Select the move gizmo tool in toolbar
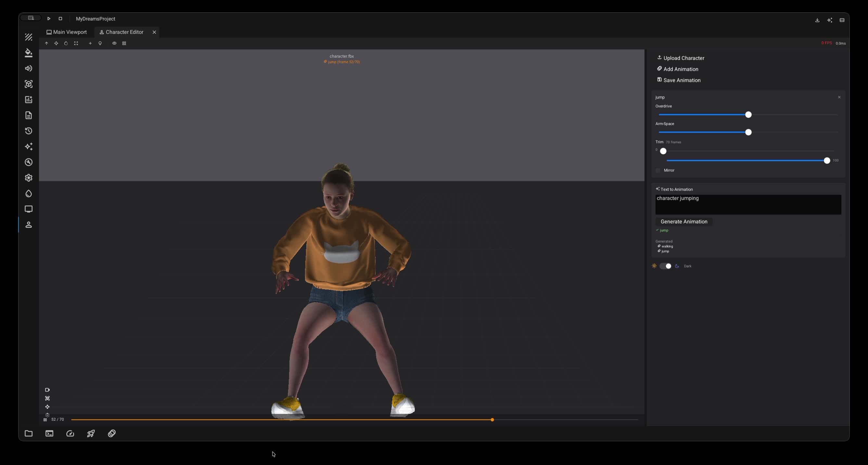The image size is (868, 465). [x=56, y=43]
